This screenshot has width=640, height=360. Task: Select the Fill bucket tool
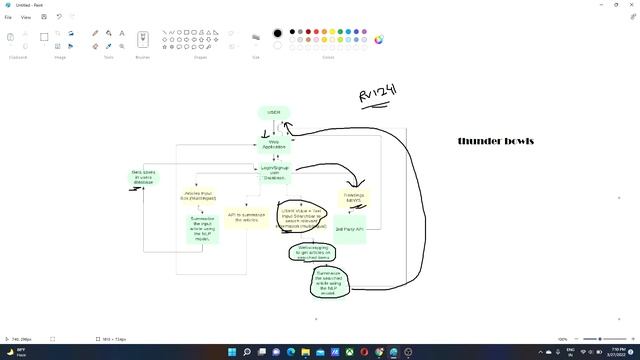click(x=109, y=33)
